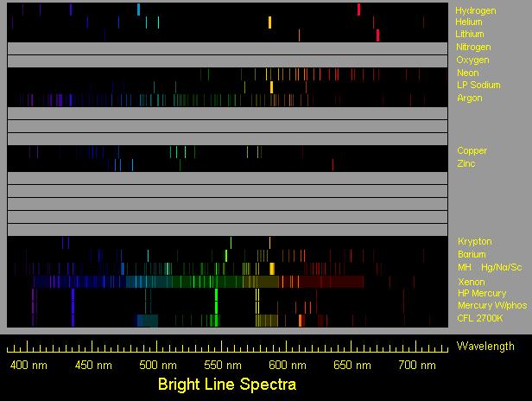The width and height of the screenshot is (532, 401).
Task: Click the Bright Line Spectra title
Action: coord(227,385)
